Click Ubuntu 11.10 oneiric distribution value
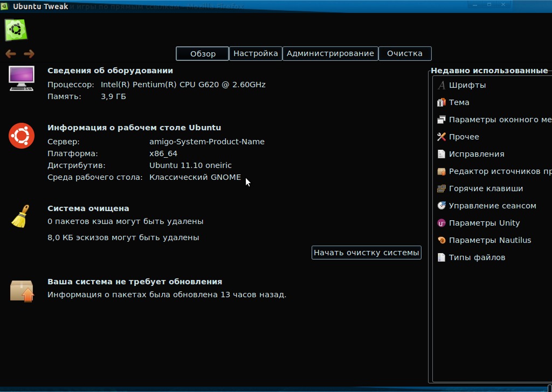This screenshot has width=552, height=392. (190, 165)
